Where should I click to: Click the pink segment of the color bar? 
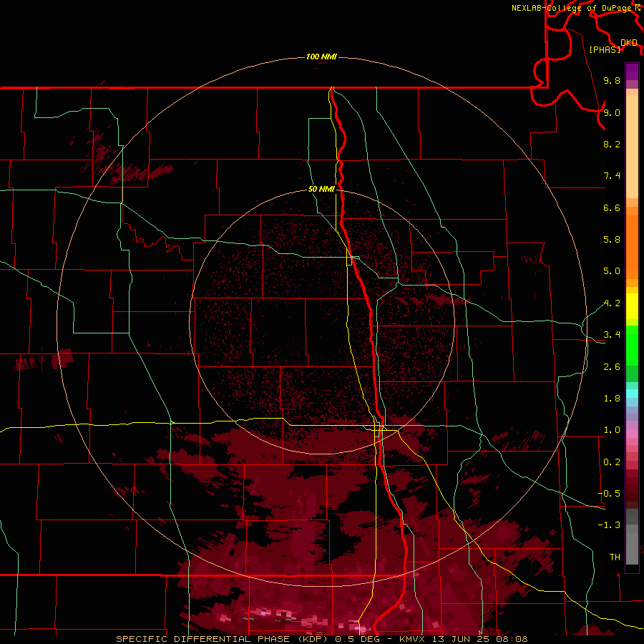(x=632, y=434)
